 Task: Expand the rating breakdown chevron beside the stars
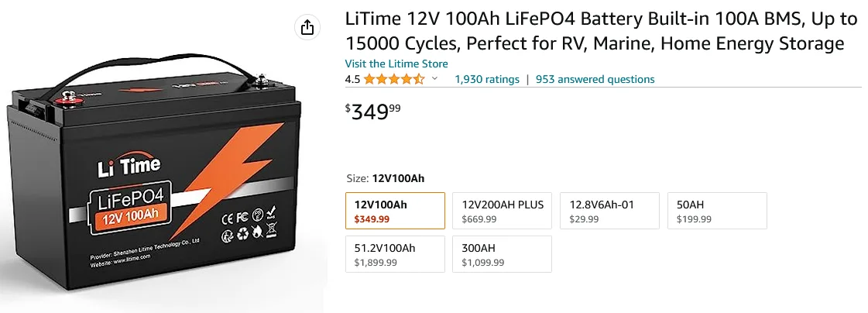point(434,79)
